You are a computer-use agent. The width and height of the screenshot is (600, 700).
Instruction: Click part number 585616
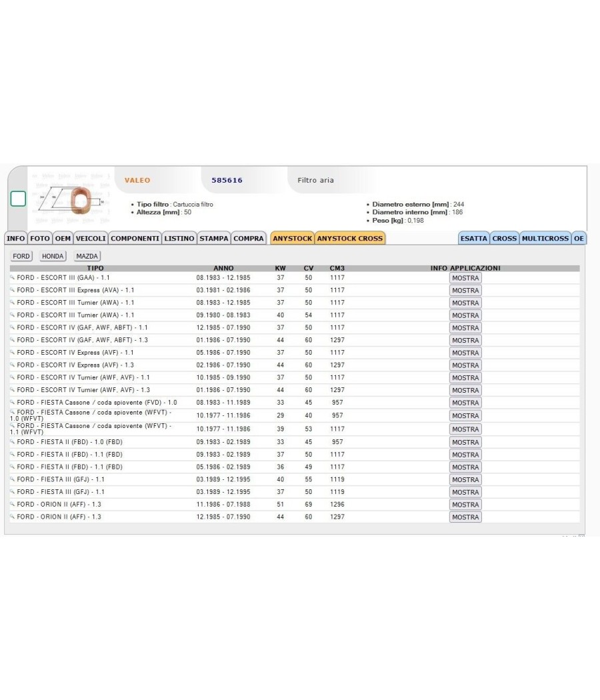[227, 181]
